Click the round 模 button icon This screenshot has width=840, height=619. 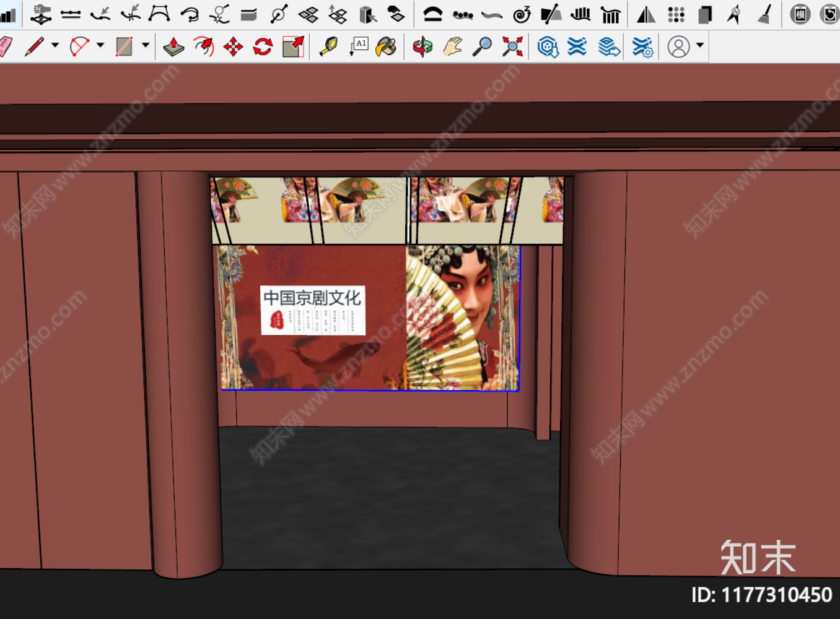[800, 14]
